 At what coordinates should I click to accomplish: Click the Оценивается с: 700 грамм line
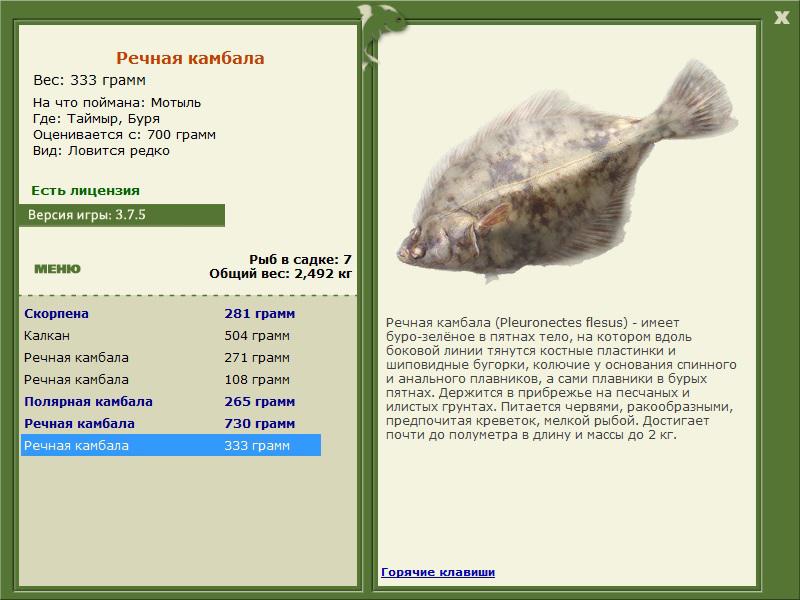pos(124,135)
